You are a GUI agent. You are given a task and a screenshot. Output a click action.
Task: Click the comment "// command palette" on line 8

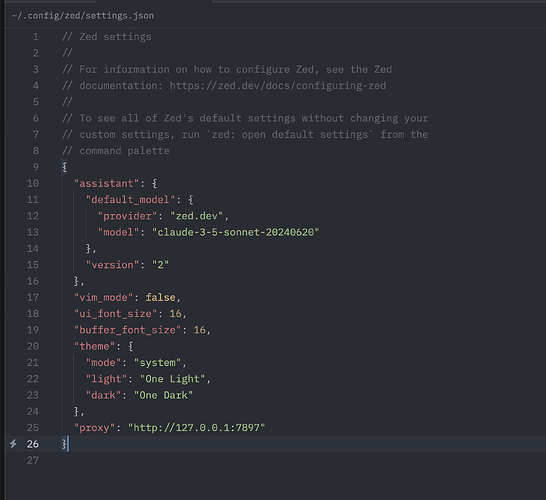(116, 151)
